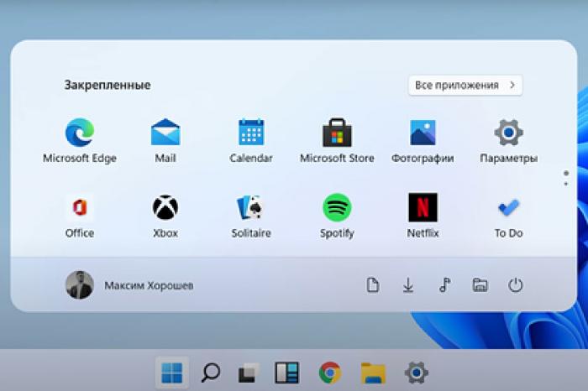Open the Widgets panel from the taskbar

coord(287,373)
